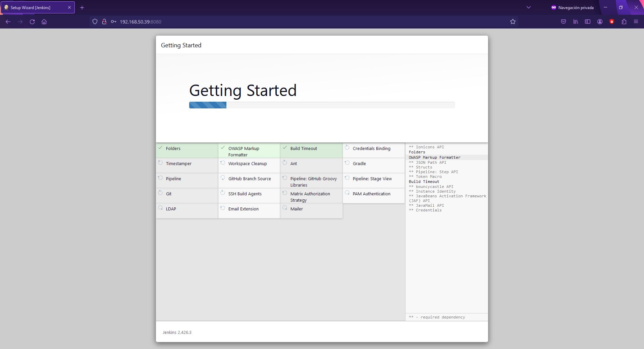Select the Pipeline plugin cell
This screenshot has height=349, width=644.
pyautogui.click(x=187, y=181)
